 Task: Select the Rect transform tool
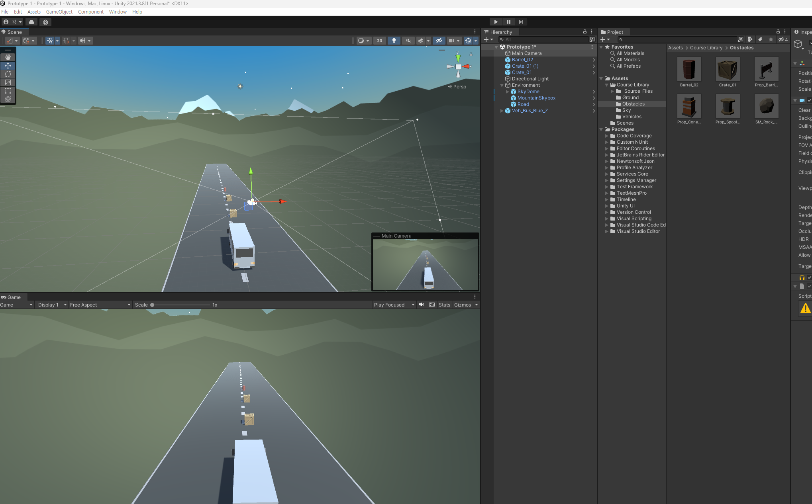click(8, 91)
